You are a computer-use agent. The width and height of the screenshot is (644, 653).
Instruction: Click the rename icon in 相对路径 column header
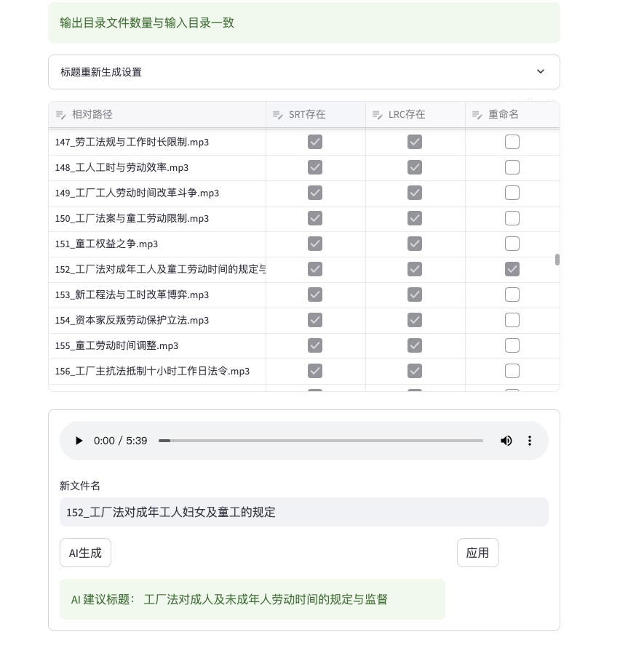point(61,114)
